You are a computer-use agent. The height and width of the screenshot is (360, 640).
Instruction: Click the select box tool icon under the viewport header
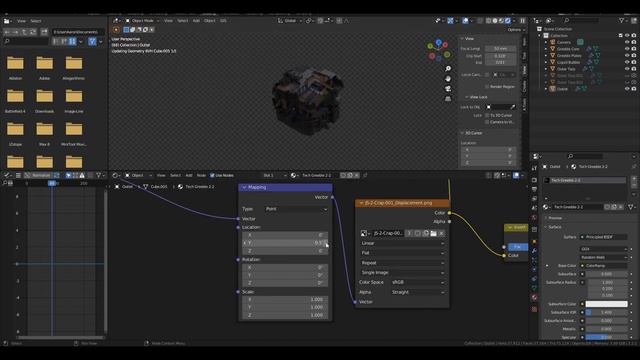[x=126, y=30]
